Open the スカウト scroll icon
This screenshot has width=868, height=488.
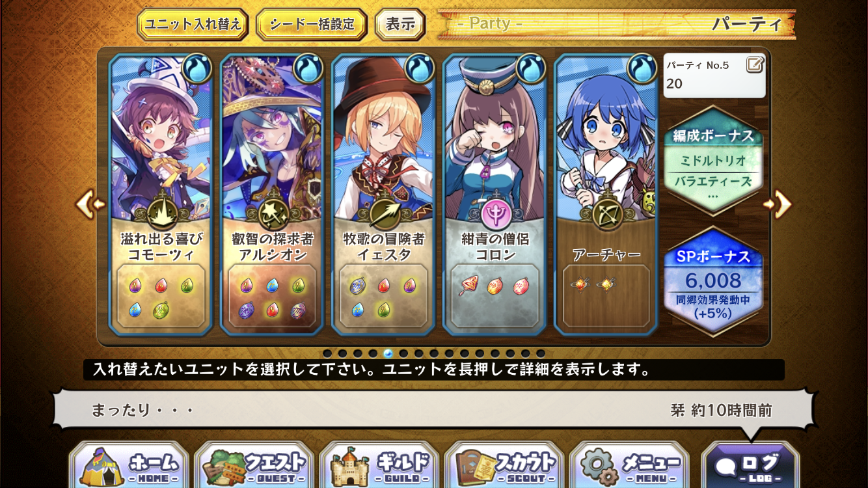coord(504,466)
